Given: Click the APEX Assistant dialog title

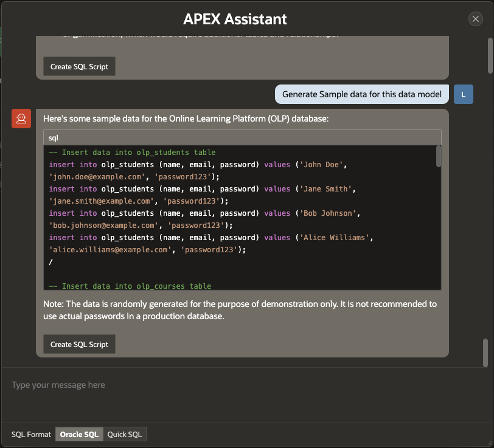Looking at the screenshot, I should 235,19.
